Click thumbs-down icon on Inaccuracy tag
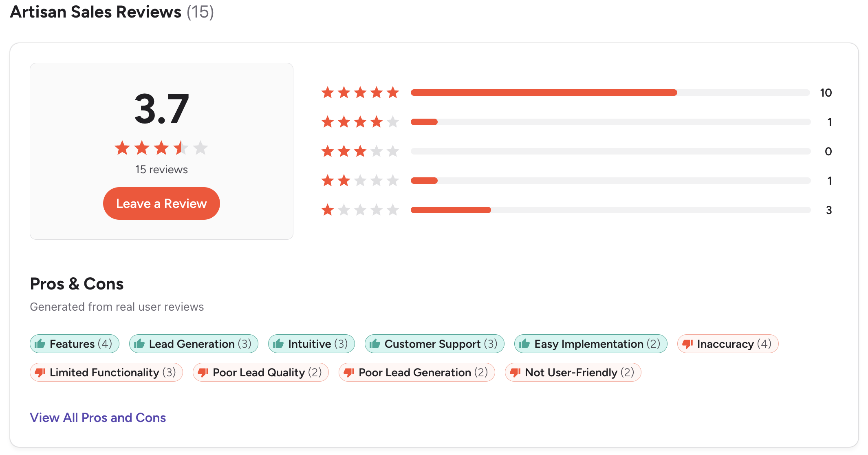868x455 pixels. tap(687, 344)
